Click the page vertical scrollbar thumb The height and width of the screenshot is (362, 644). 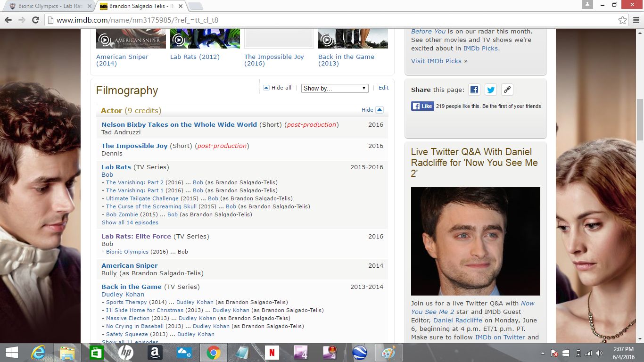pos(640,119)
